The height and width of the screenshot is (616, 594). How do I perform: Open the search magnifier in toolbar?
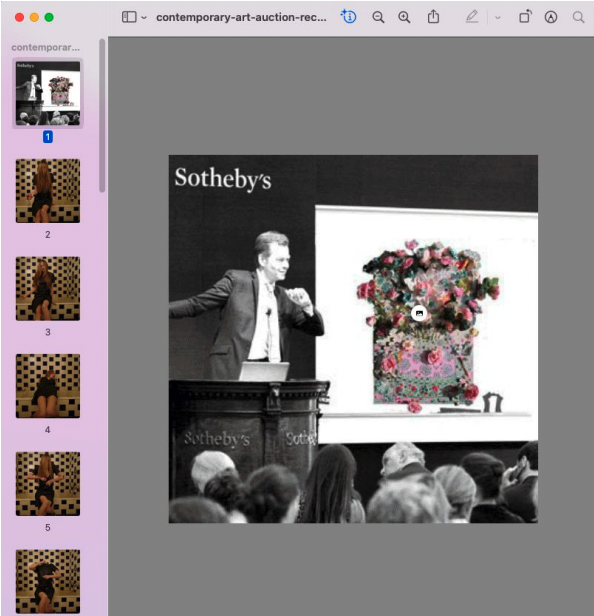click(x=578, y=17)
